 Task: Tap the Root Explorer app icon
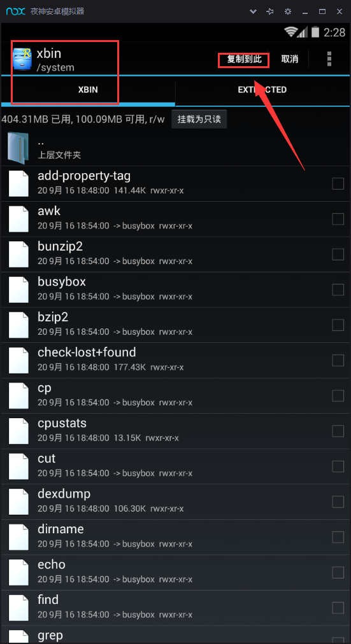pos(23,59)
